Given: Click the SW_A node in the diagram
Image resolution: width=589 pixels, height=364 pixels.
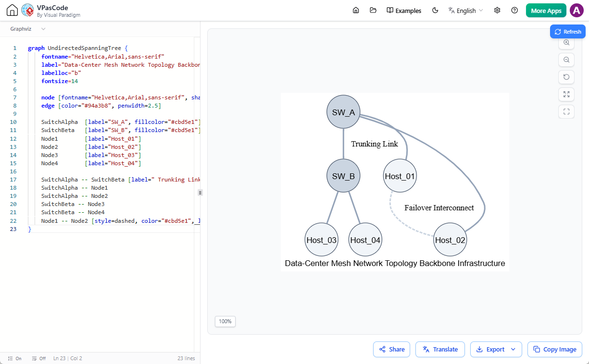Looking at the screenshot, I should (x=343, y=112).
